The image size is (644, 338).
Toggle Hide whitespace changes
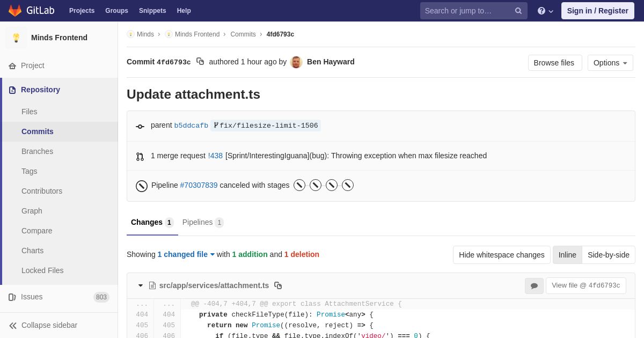click(501, 255)
